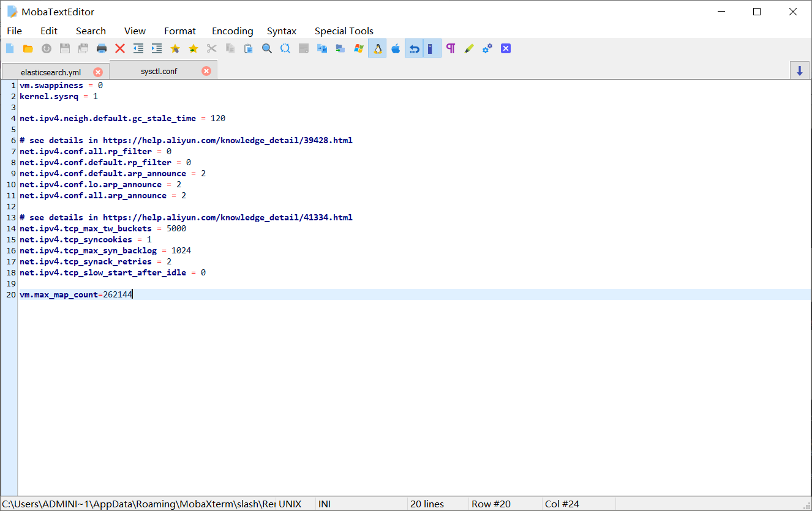This screenshot has width=812, height=511.
Task: Print the document with the printer icon
Action: (102, 48)
